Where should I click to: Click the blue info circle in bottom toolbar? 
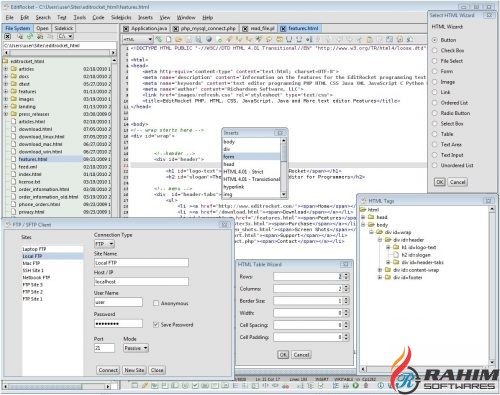click(x=380, y=386)
